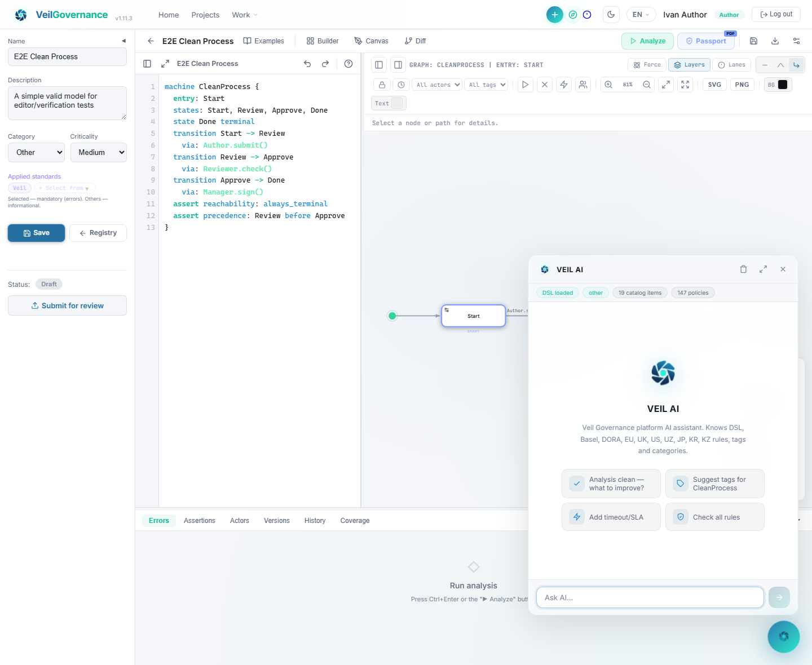Click the Submit for review button

67,305
